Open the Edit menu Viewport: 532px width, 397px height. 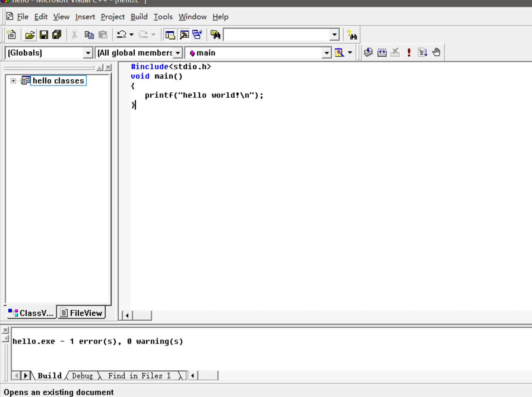[41, 17]
